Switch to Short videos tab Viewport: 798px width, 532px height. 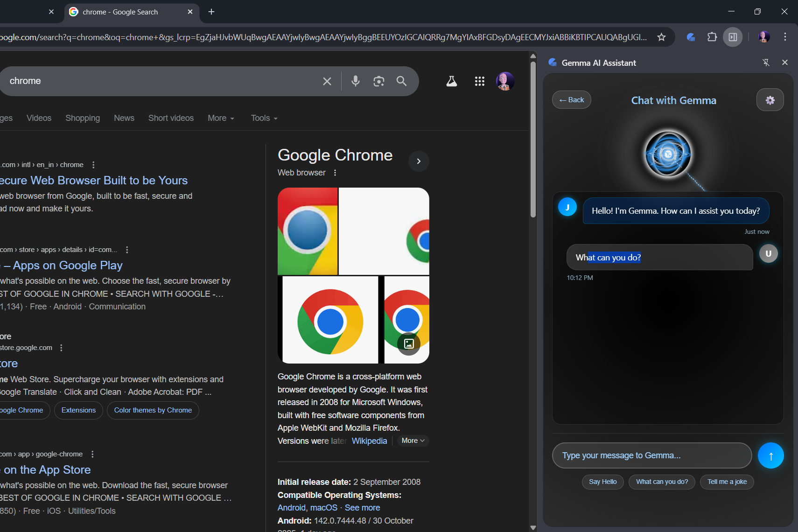pyautogui.click(x=171, y=118)
